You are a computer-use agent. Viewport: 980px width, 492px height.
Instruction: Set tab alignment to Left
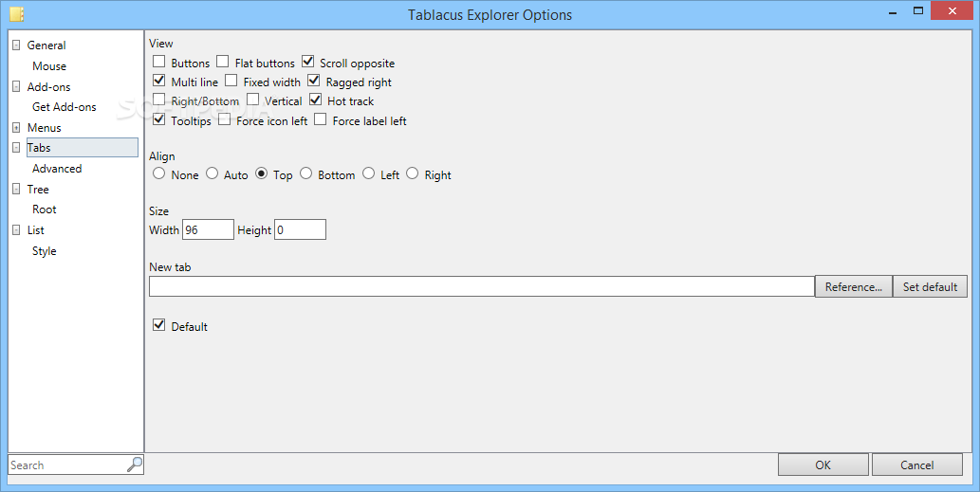pyautogui.click(x=369, y=173)
